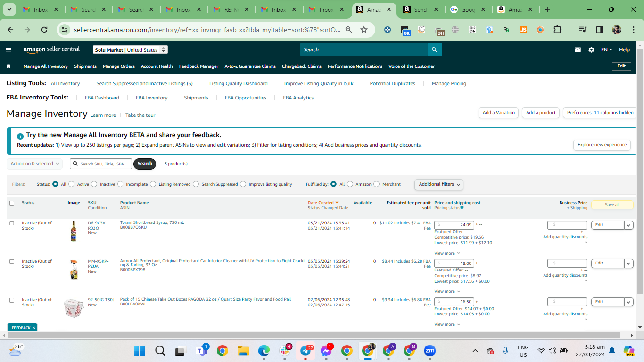Screen dimensions: 644x362
Task: Open the messages envelope icon
Action: pos(578,49)
